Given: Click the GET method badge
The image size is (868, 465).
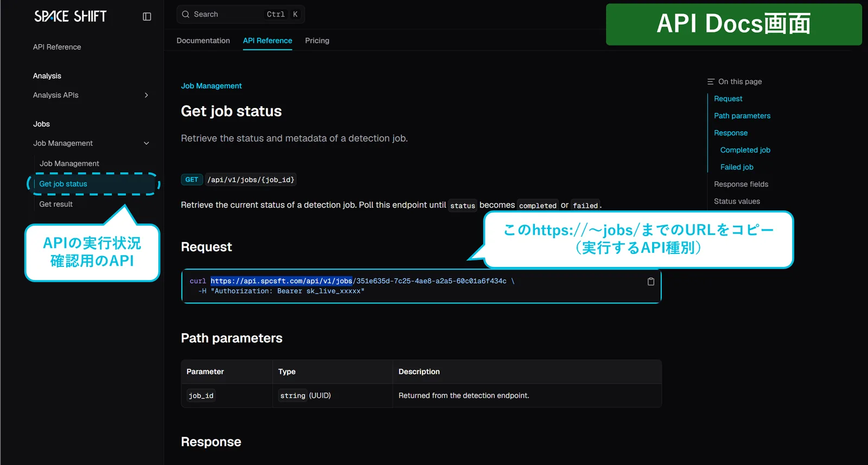Looking at the screenshot, I should tap(192, 180).
